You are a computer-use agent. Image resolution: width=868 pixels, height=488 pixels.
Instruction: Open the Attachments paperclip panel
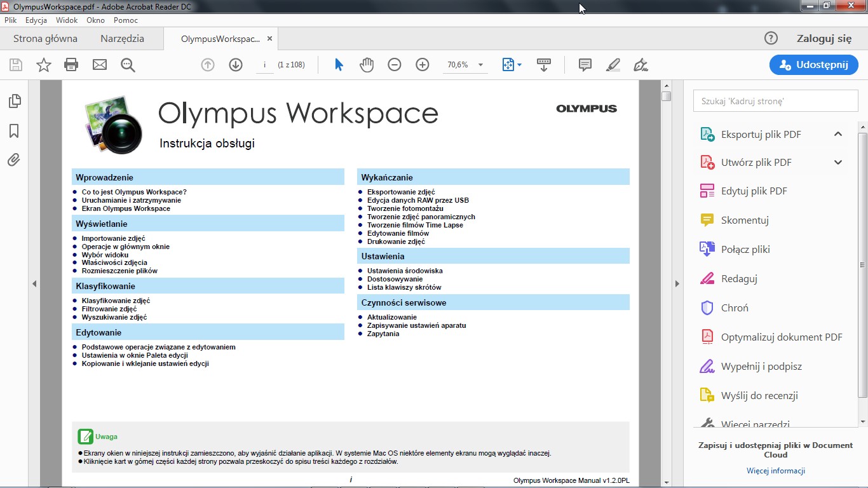(14, 160)
